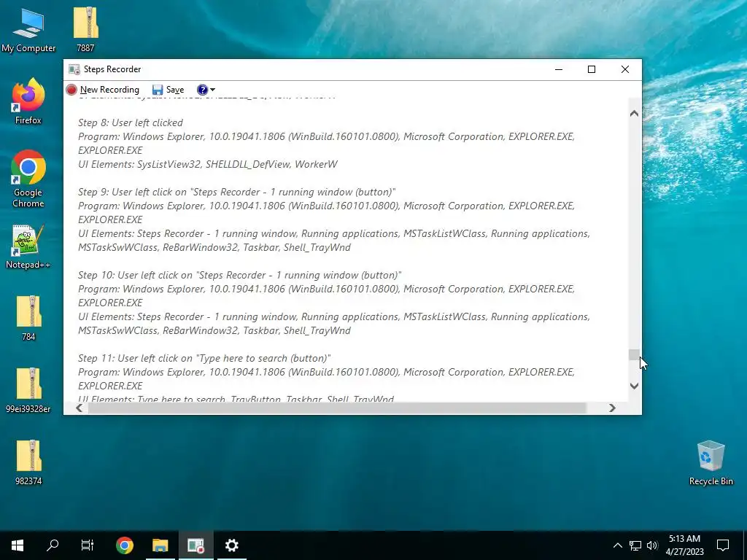Select the 99ei39328er zip folder icon
Screen dimensions: 747x560
coord(28,390)
